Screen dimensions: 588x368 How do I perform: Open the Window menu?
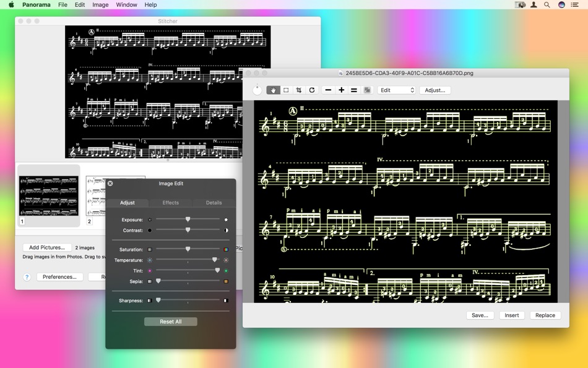126,4
